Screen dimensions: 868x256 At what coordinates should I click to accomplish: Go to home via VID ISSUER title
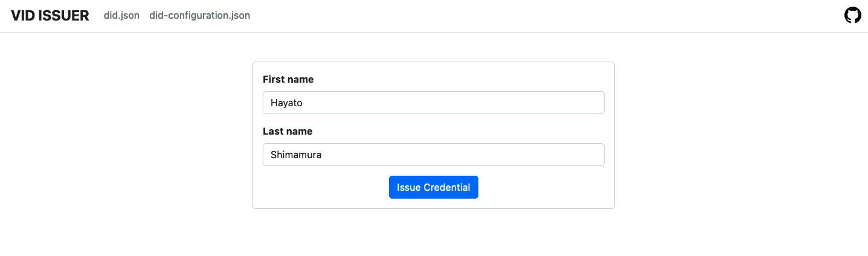click(50, 16)
